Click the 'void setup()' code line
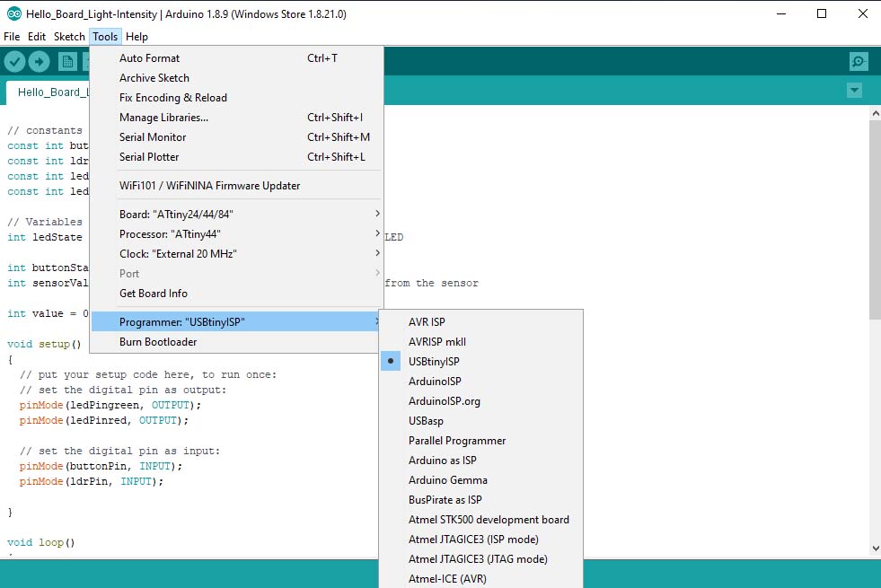This screenshot has width=881, height=588. coord(44,344)
